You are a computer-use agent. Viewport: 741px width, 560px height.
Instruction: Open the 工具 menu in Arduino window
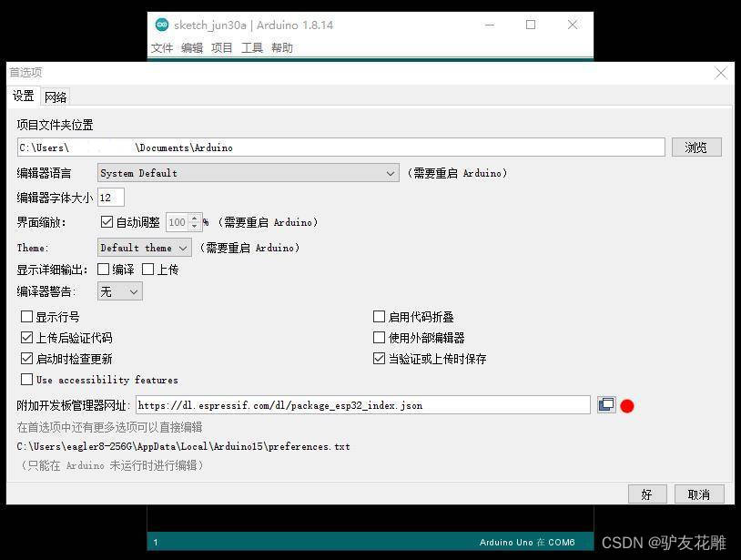[x=252, y=47]
